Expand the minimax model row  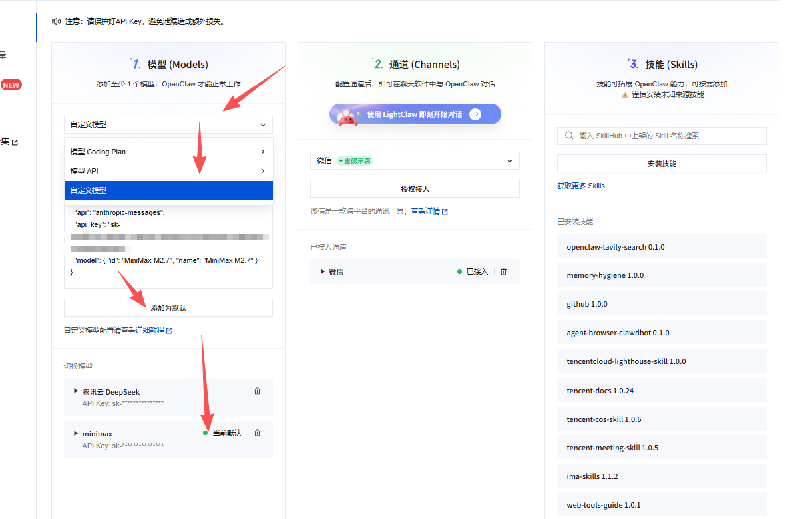76,433
